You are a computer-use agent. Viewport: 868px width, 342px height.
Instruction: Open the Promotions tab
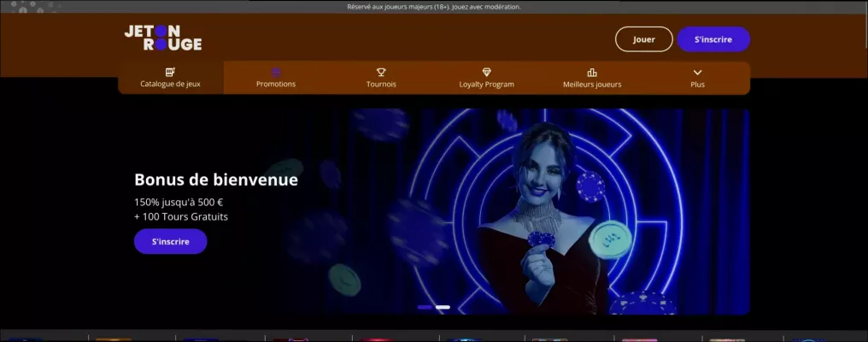276,78
